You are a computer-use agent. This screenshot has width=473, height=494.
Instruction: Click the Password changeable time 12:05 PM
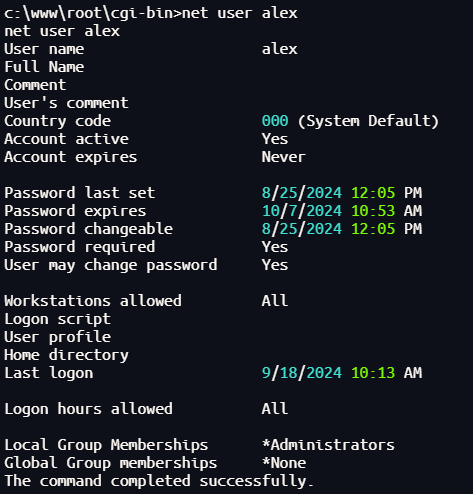[x=387, y=229]
